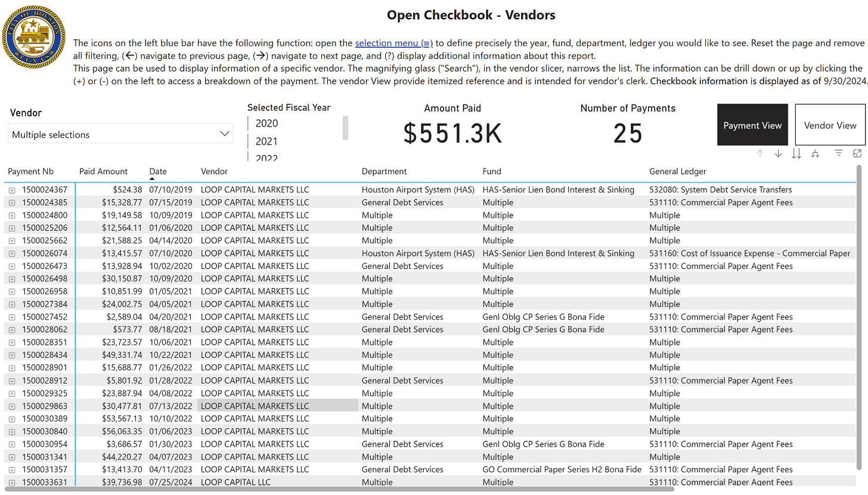Screen dimensions: 868x495
Task: Turn on drill down mode arrow
Action: 778,153
